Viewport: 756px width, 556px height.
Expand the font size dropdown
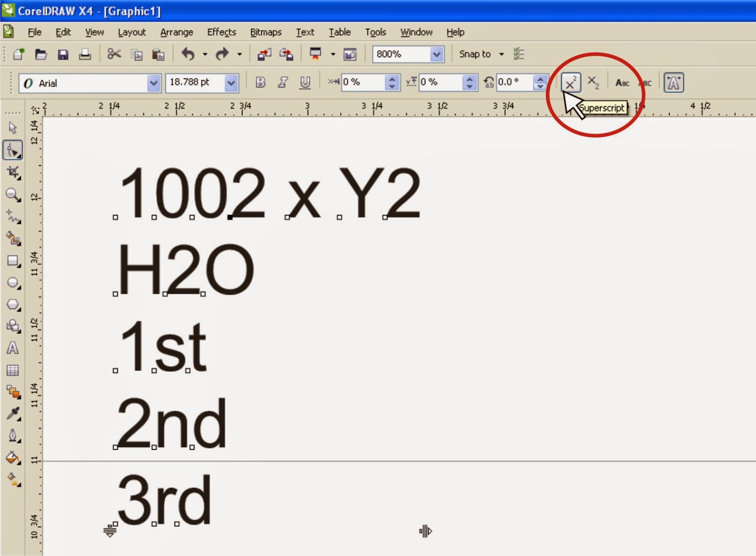point(231,83)
